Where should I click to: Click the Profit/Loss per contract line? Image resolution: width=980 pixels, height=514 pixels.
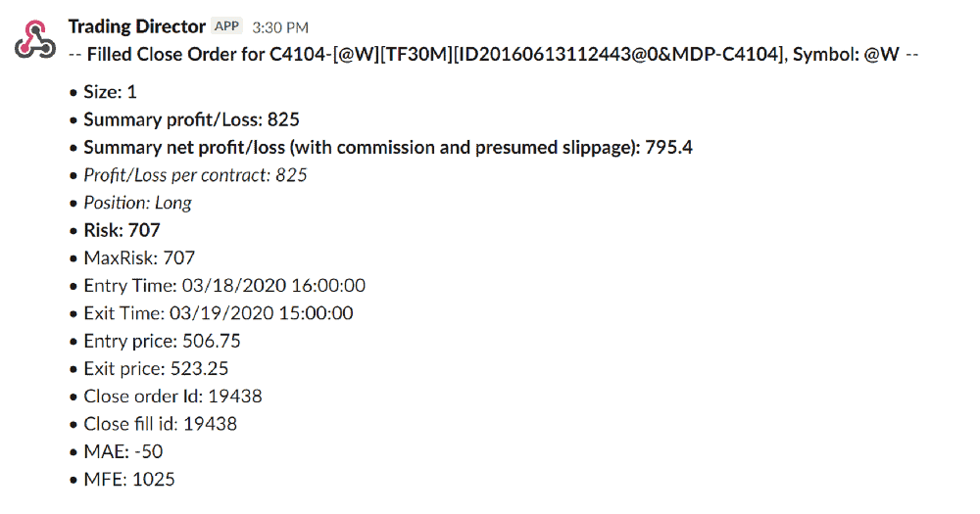point(195,175)
